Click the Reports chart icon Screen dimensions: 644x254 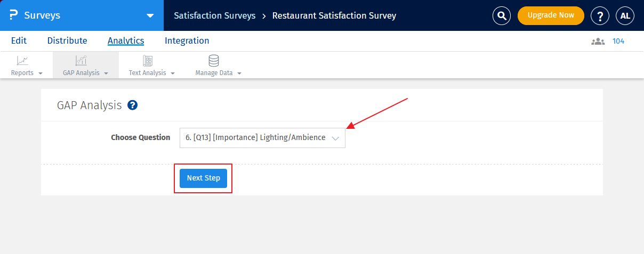coord(22,61)
